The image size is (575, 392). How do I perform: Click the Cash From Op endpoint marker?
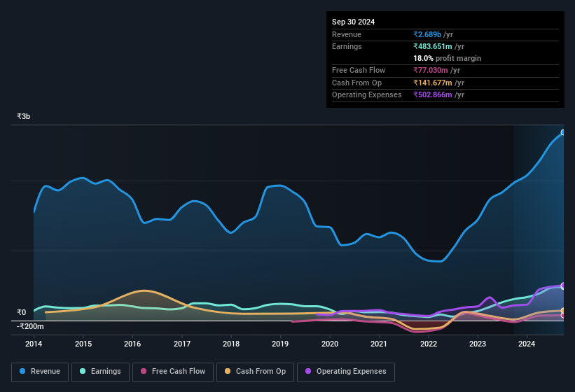pos(563,311)
